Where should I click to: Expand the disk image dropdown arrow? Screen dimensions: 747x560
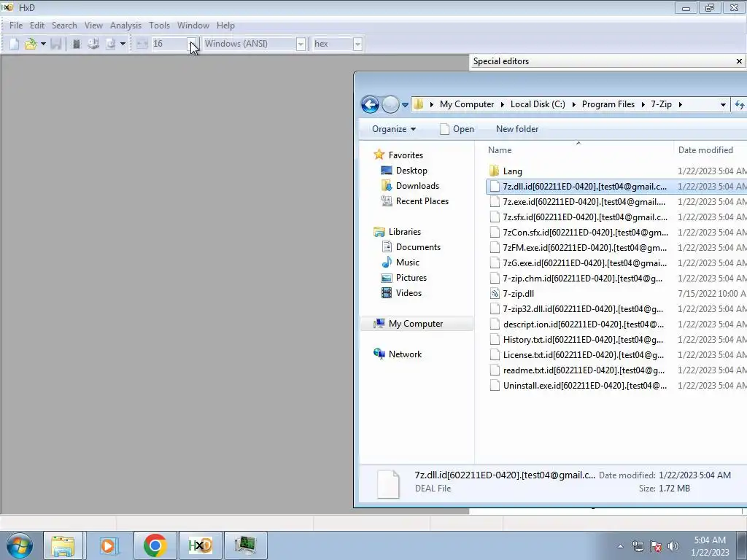point(123,44)
